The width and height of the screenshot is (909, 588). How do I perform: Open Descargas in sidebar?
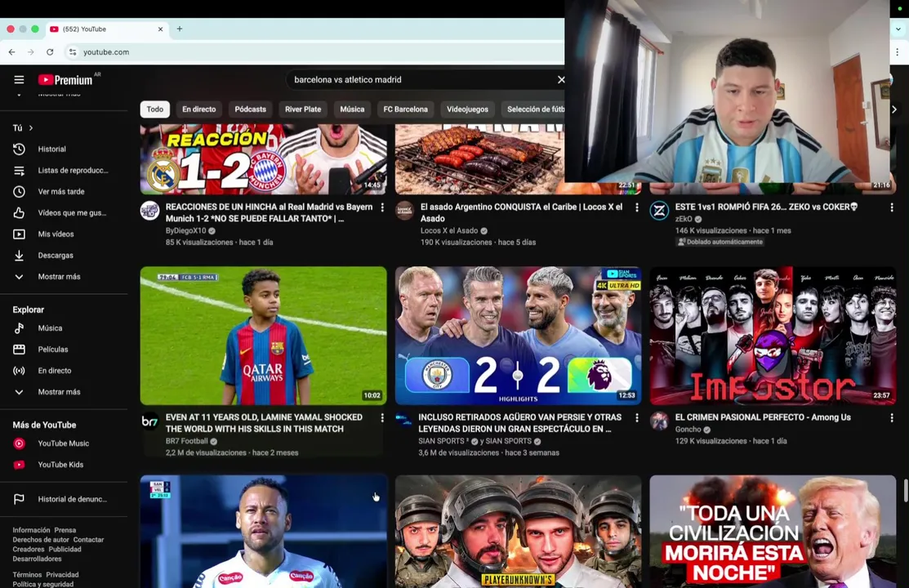coord(64,255)
